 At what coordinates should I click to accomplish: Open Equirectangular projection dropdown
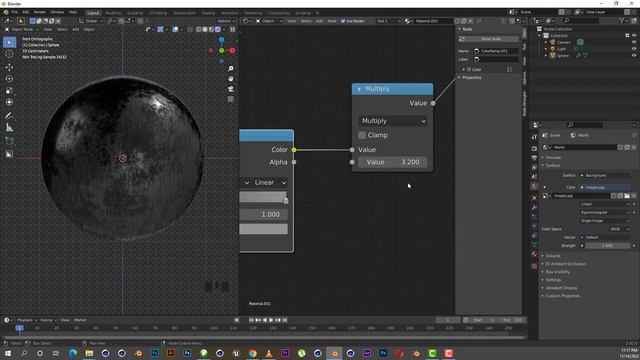(x=604, y=212)
